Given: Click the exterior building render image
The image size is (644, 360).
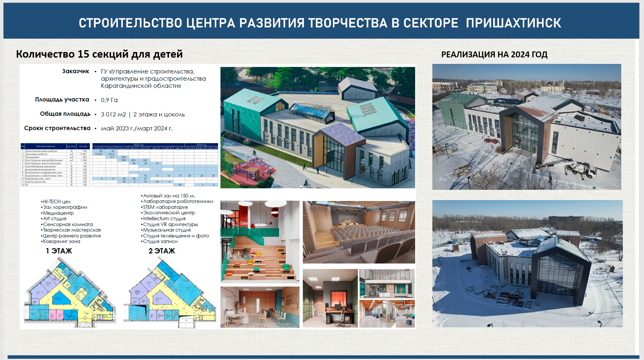Looking at the screenshot, I should 318,127.
